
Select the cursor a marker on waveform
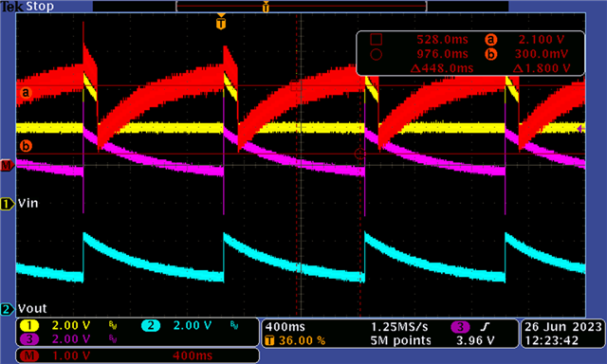(x=26, y=93)
